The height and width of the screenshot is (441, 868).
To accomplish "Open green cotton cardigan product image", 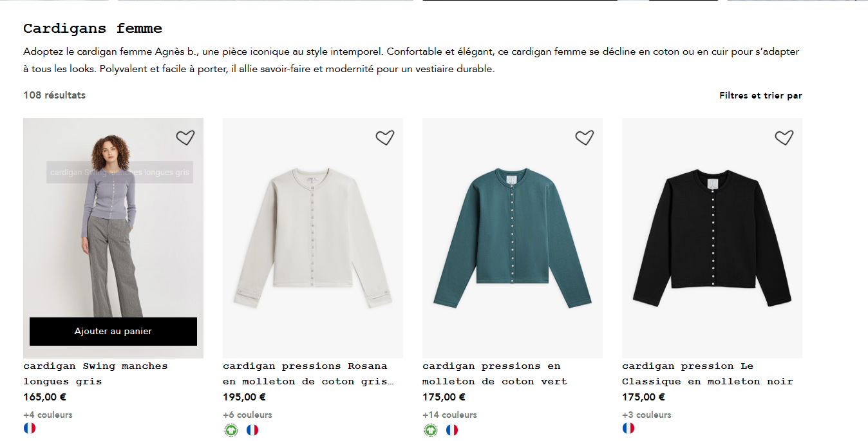I will [x=513, y=238].
